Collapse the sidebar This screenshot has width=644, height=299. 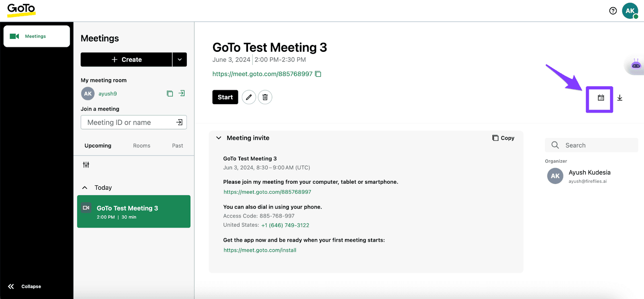pos(25,287)
